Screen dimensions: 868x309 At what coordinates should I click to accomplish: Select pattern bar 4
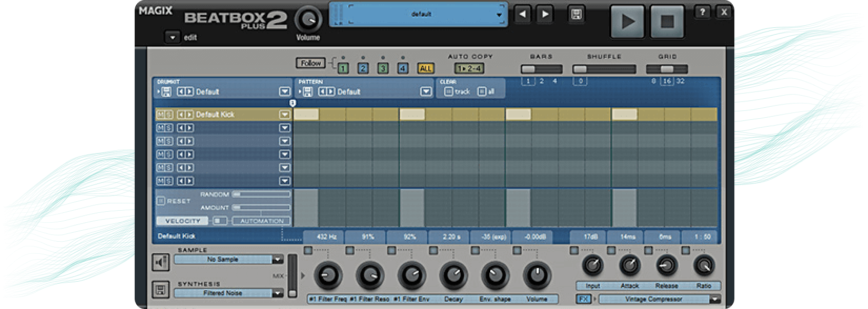[x=403, y=68]
